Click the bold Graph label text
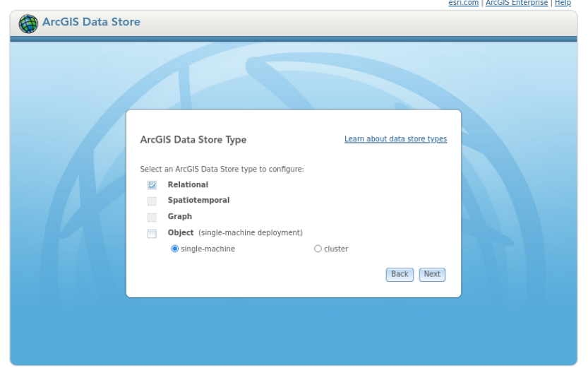The image size is (588, 368). [x=179, y=216]
